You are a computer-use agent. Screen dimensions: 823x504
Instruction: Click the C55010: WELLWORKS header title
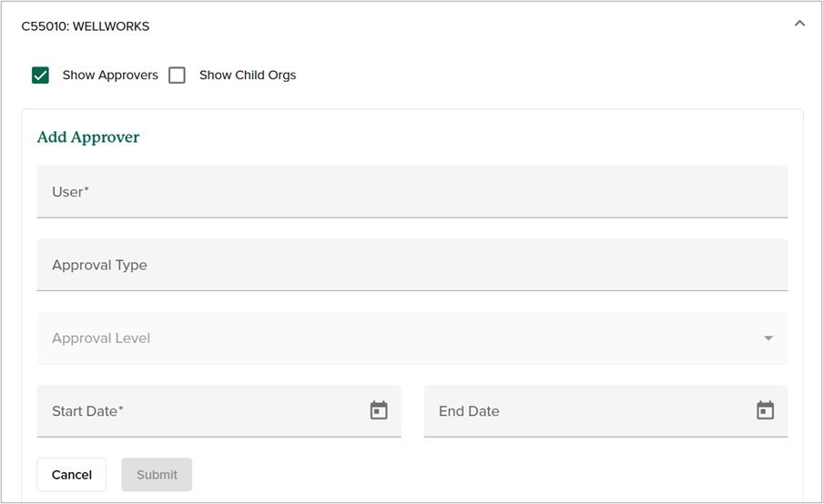86,26
